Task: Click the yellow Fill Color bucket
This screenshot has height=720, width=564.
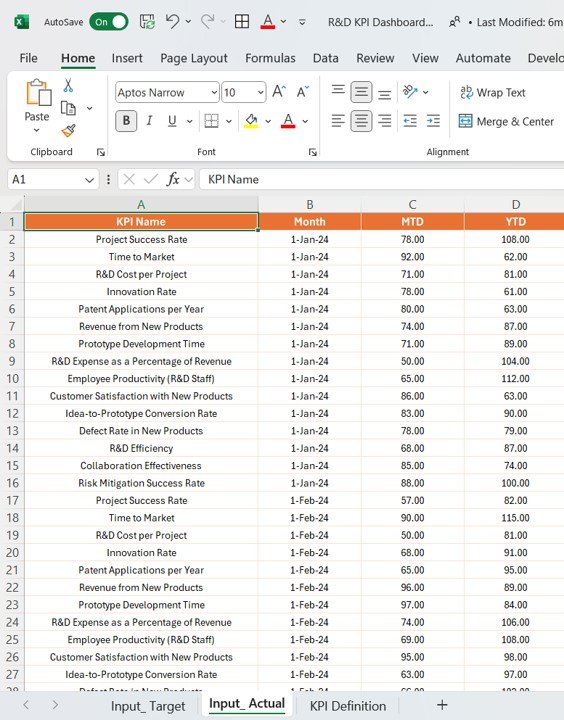Action: click(x=251, y=121)
